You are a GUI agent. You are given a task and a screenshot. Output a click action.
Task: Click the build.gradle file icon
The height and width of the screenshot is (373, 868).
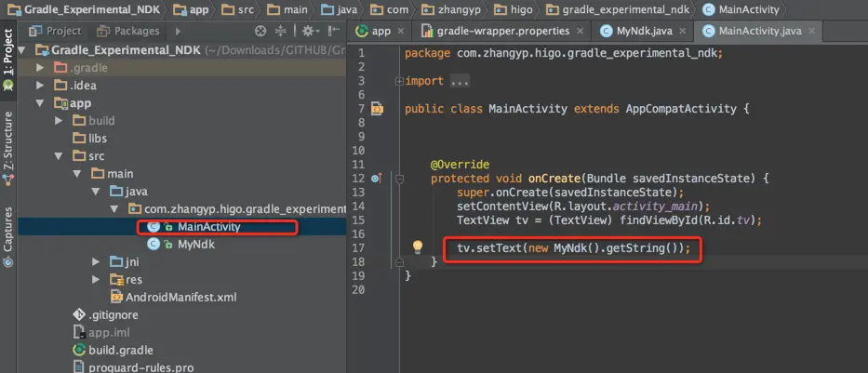[x=80, y=351]
